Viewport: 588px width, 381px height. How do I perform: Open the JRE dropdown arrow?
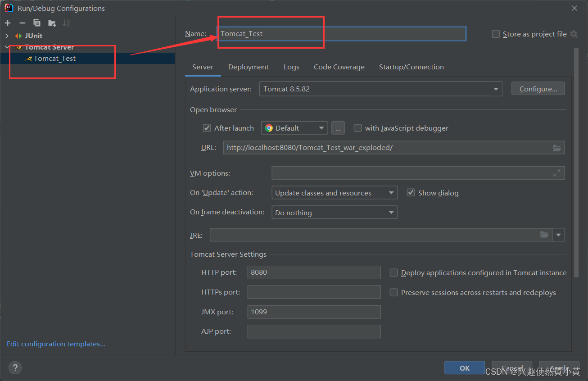(x=559, y=235)
